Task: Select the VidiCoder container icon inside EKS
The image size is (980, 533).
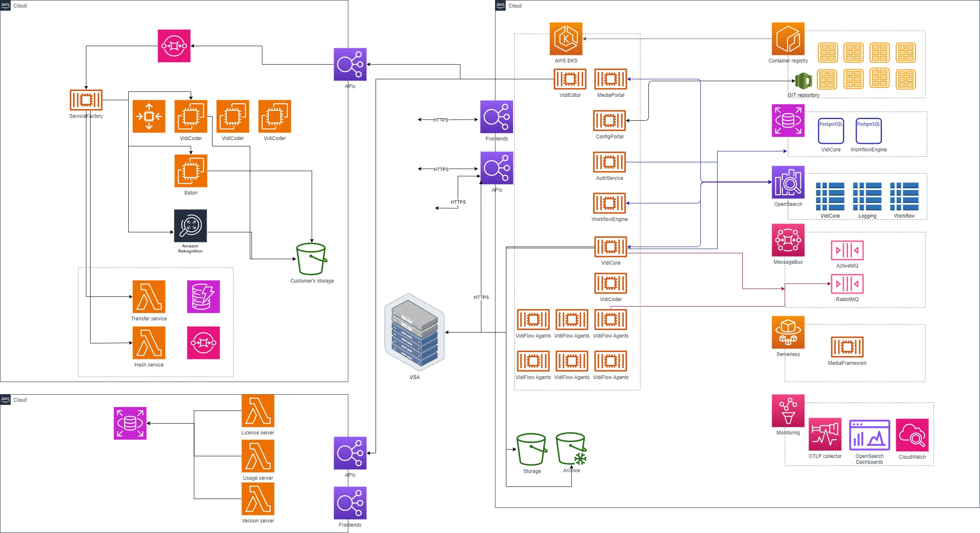Action: point(611,283)
